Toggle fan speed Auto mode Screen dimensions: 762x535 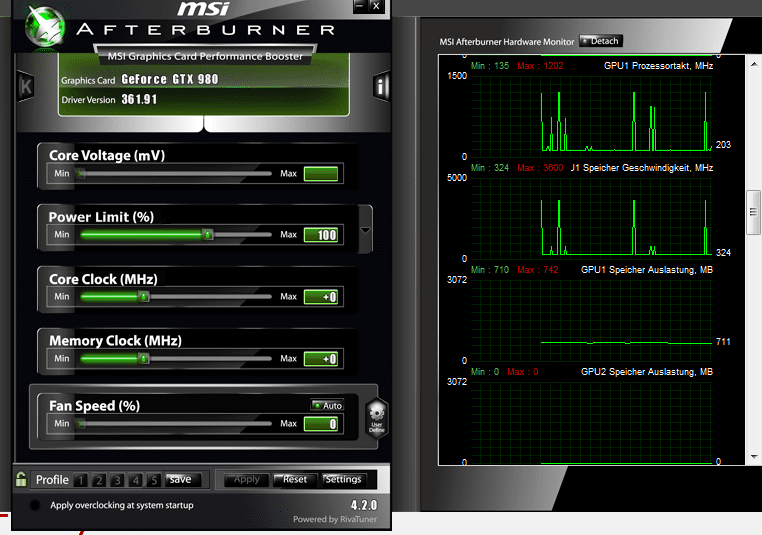[x=327, y=405]
